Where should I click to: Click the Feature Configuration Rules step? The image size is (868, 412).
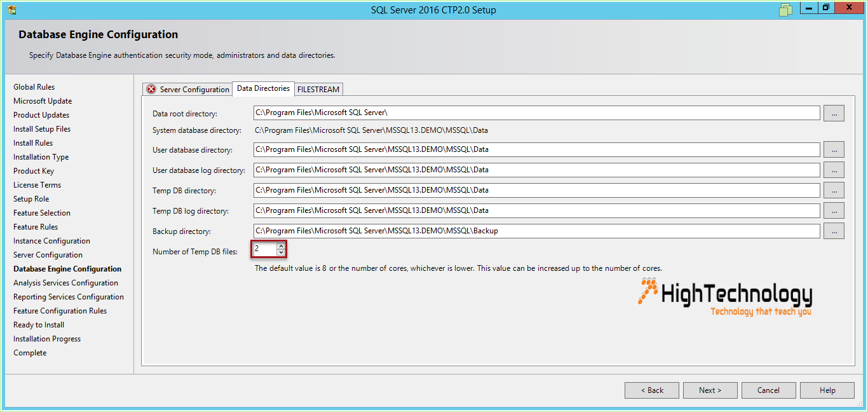[x=60, y=311]
